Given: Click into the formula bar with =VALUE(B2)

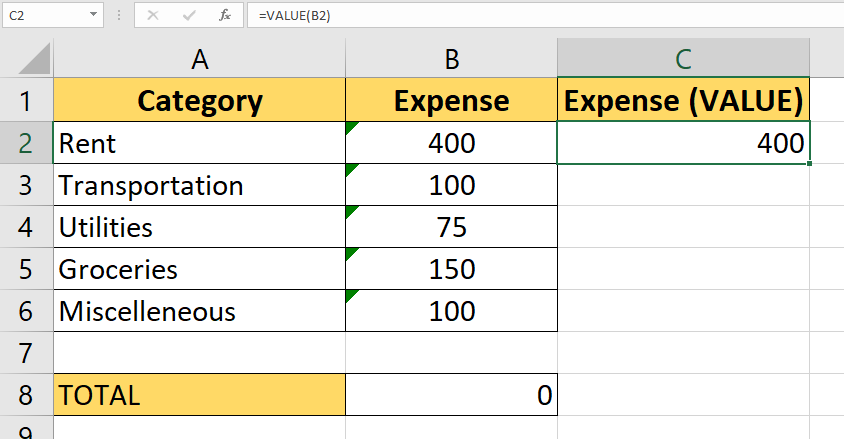Looking at the screenshot, I should 540,15.
